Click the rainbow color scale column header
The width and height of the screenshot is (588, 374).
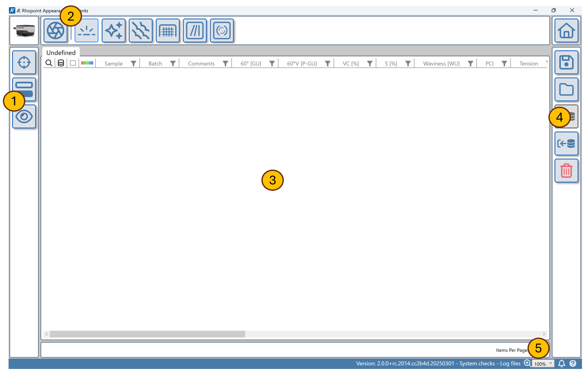point(87,63)
